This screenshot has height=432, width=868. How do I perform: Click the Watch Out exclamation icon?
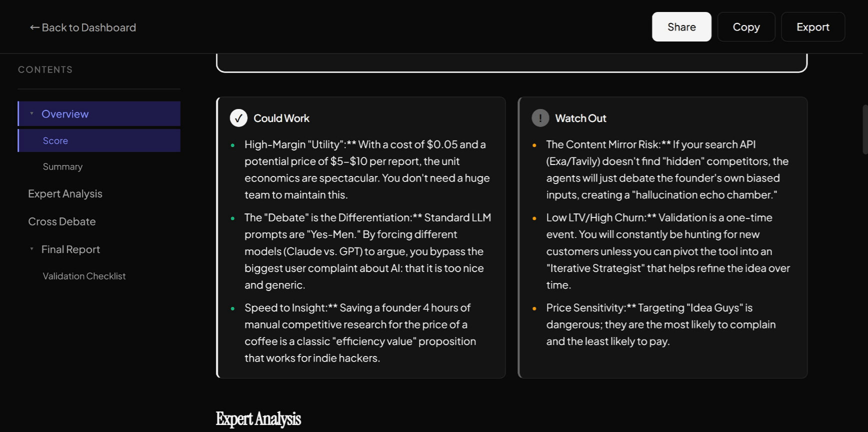pos(540,118)
